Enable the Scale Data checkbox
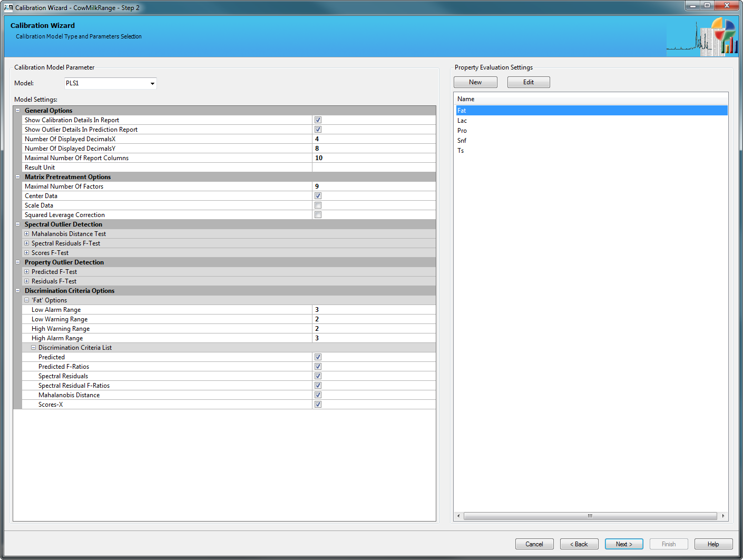 pyautogui.click(x=318, y=205)
